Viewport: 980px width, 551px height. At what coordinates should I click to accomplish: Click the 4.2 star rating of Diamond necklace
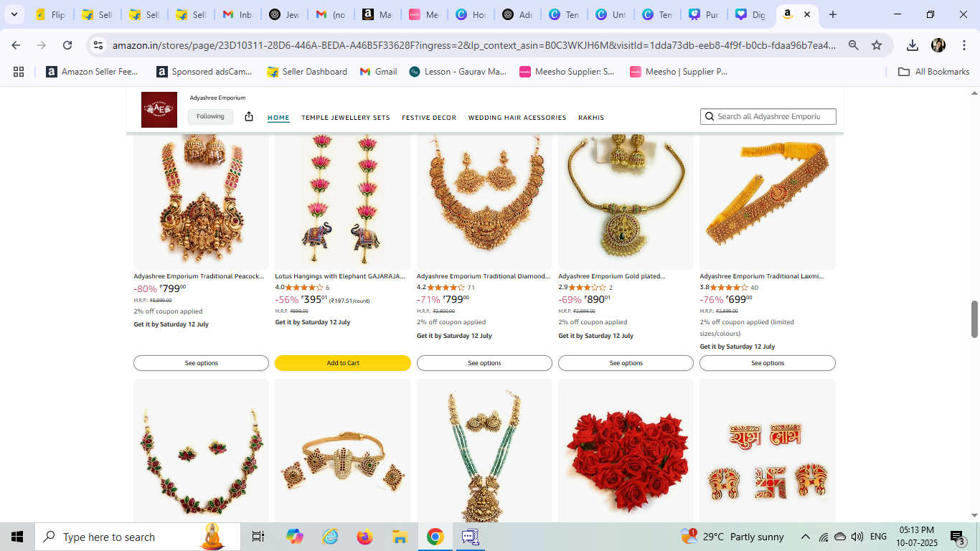[446, 288]
